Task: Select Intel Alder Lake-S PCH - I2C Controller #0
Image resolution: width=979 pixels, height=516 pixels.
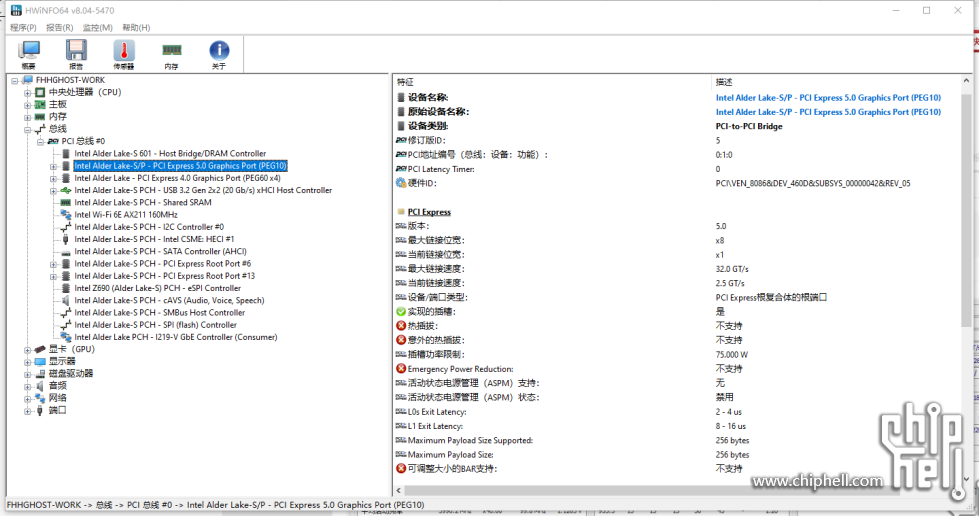Action: (149, 227)
